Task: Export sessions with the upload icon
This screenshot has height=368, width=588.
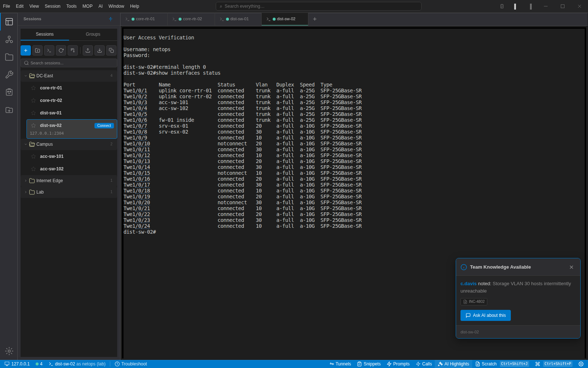Action: [x=88, y=50]
